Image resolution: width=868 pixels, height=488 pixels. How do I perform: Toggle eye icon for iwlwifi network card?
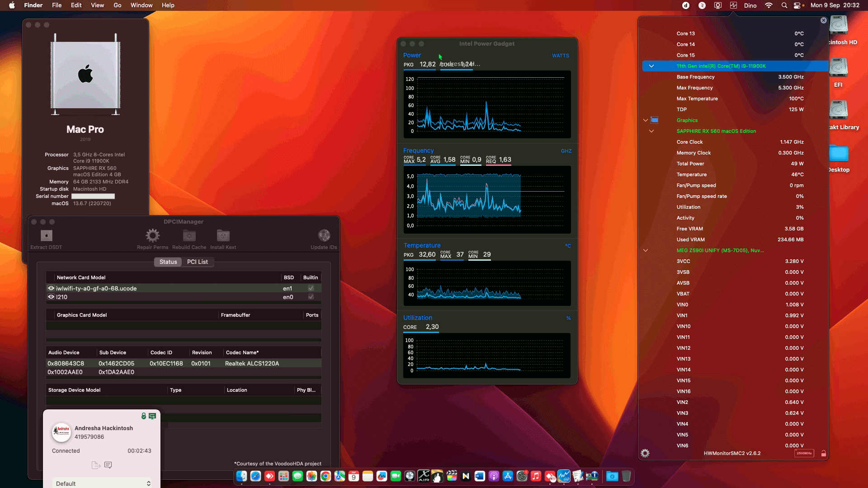click(51, 288)
